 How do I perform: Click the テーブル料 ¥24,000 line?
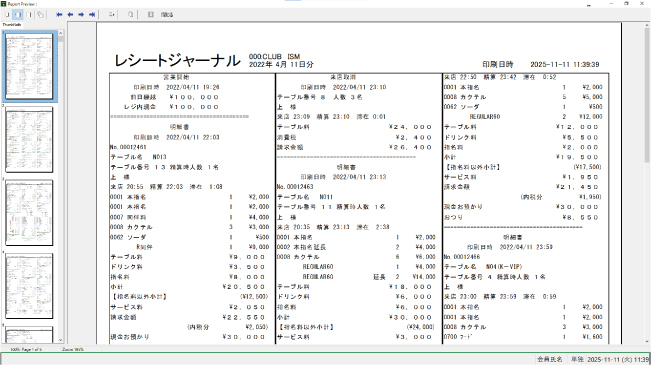point(355,127)
